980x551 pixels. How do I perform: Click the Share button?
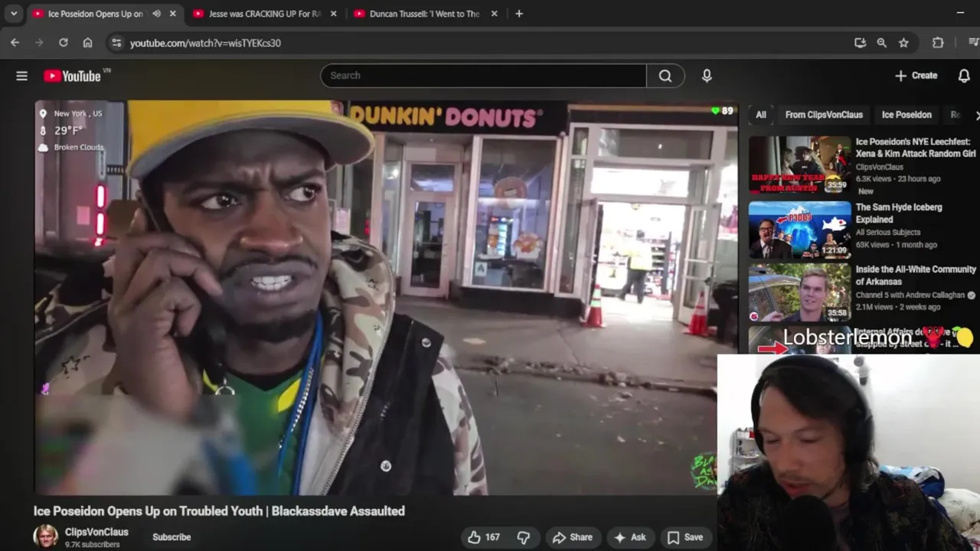[573, 537]
